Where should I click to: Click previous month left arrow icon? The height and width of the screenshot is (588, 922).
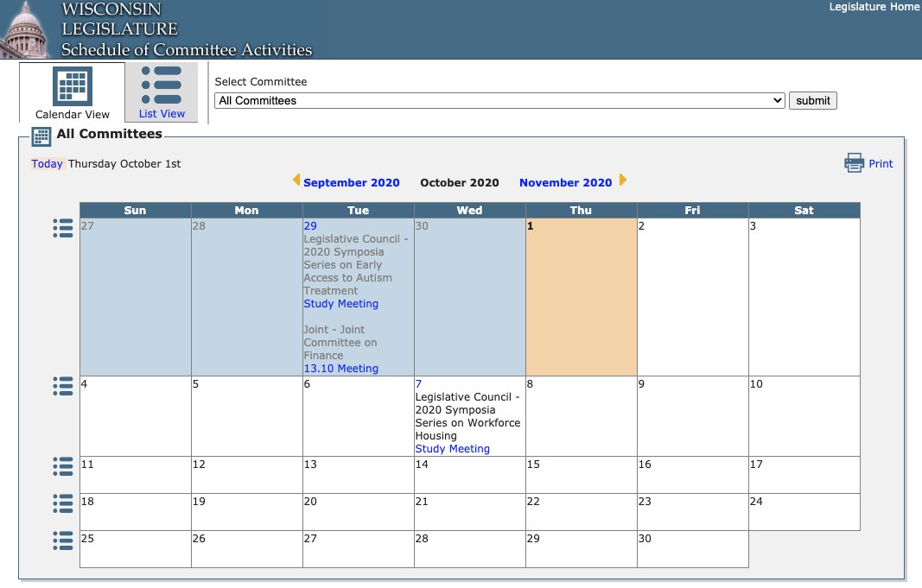296,180
